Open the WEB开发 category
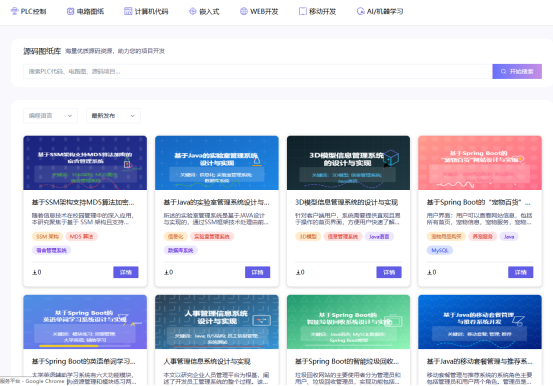The height and width of the screenshot is (386, 553). pyautogui.click(x=259, y=11)
